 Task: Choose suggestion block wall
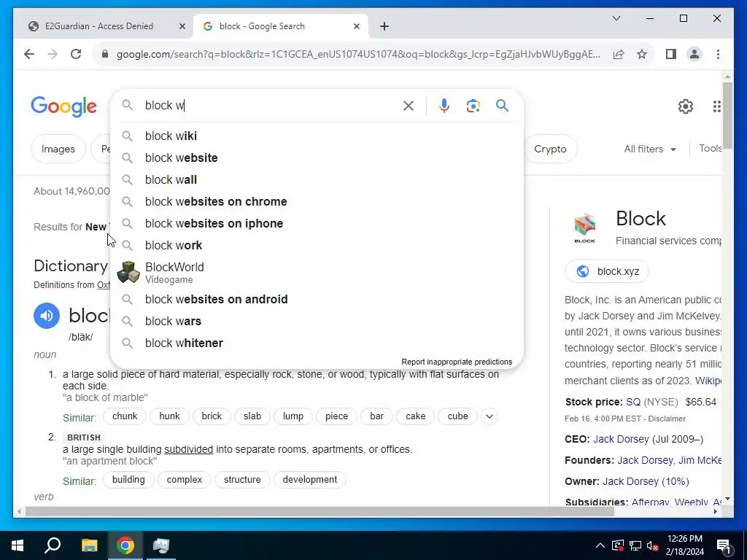pyautogui.click(x=317, y=180)
